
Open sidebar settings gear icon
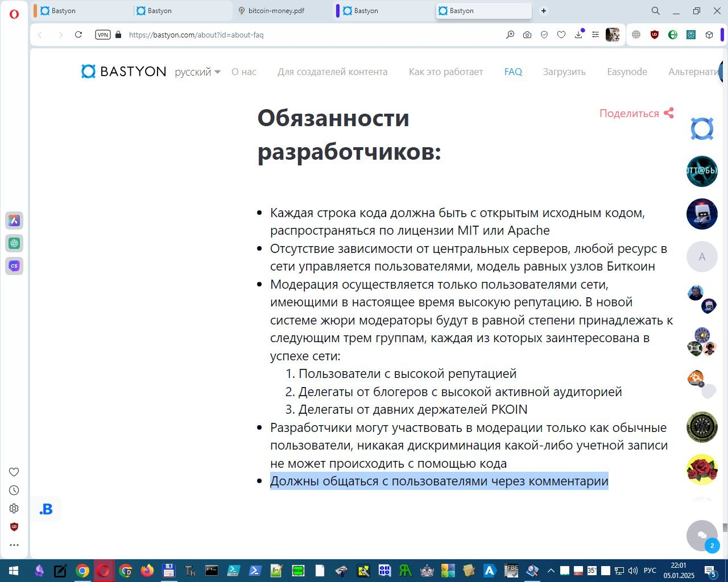coord(14,508)
